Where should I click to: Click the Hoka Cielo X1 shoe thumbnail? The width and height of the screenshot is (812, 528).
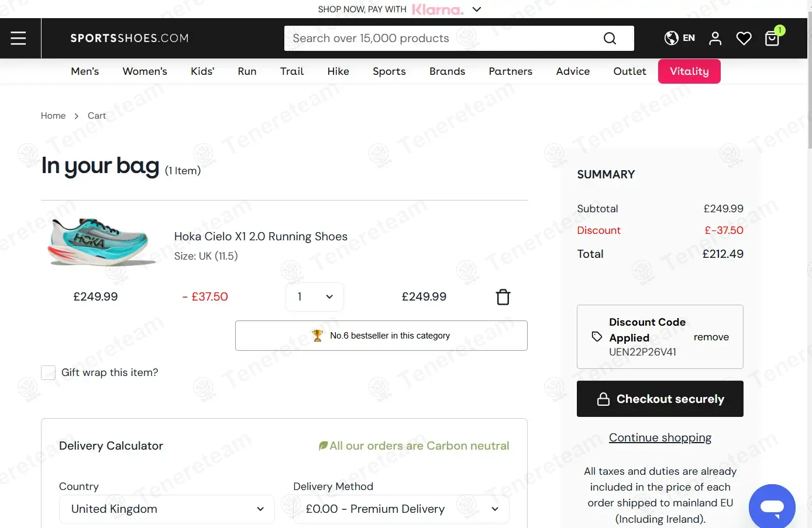tap(98, 242)
